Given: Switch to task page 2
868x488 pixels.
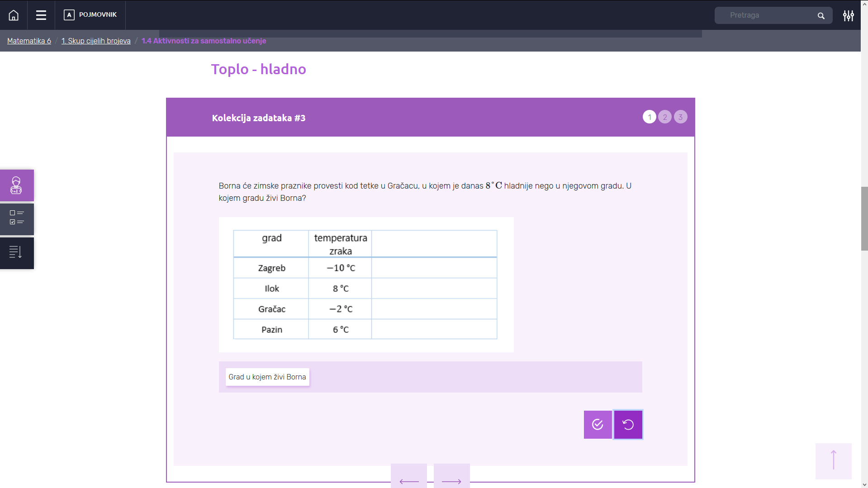Looking at the screenshot, I should pyautogui.click(x=665, y=117).
